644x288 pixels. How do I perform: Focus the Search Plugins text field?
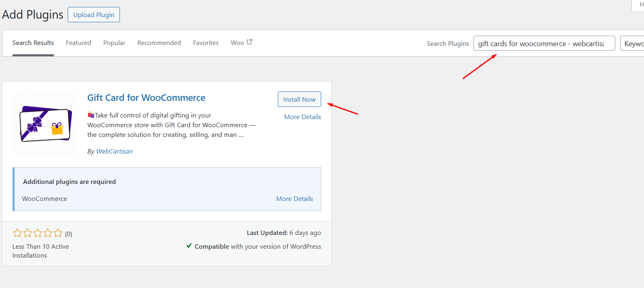pos(544,44)
